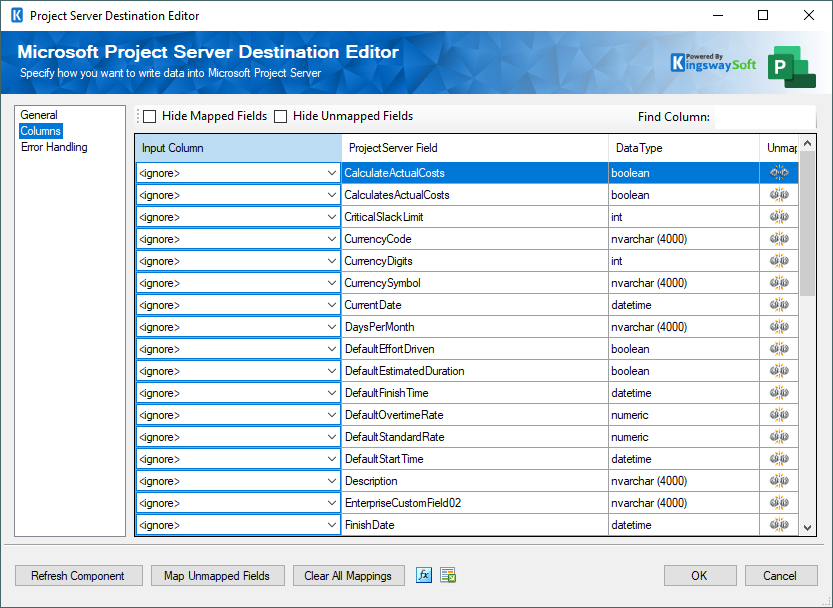Maximize the editor window
This screenshot has height=608, width=833.
763,15
